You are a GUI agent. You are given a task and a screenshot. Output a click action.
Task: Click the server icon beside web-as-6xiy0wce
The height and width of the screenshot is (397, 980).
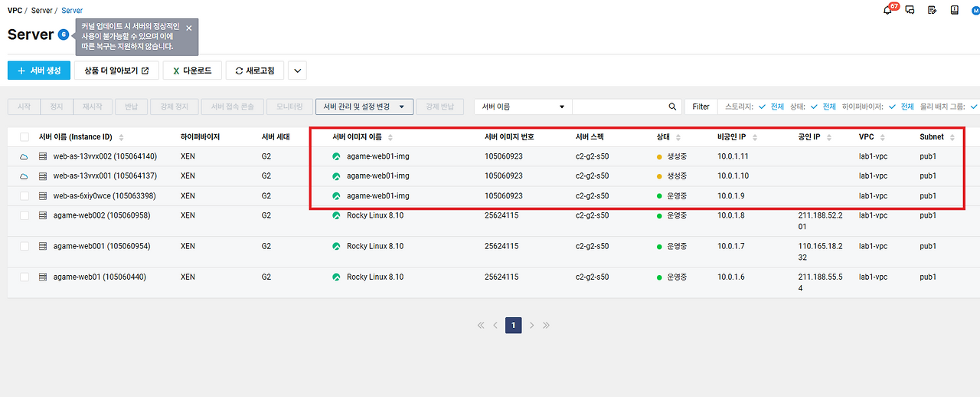tap(43, 196)
